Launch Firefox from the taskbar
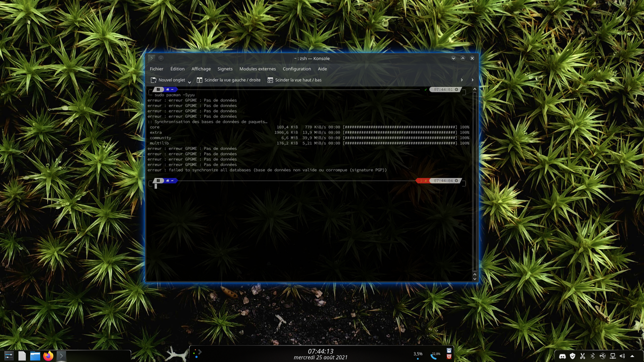Viewport: 644px width, 362px height. click(x=48, y=356)
